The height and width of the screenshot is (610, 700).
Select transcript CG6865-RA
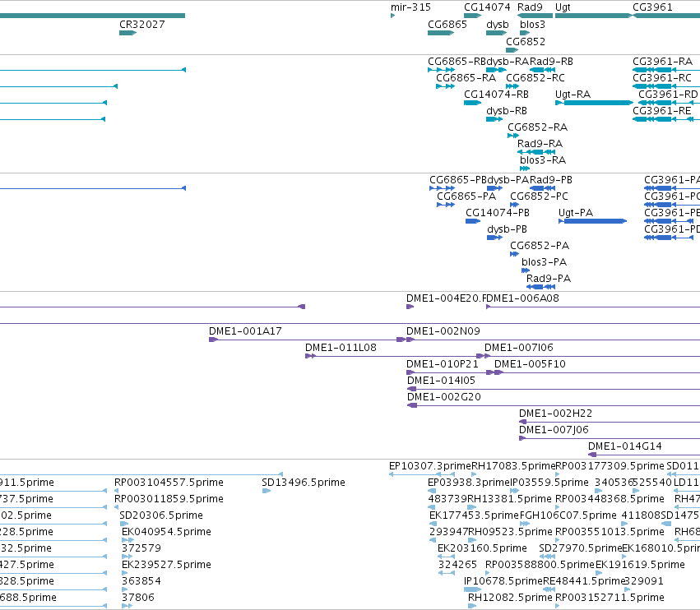pos(446,86)
